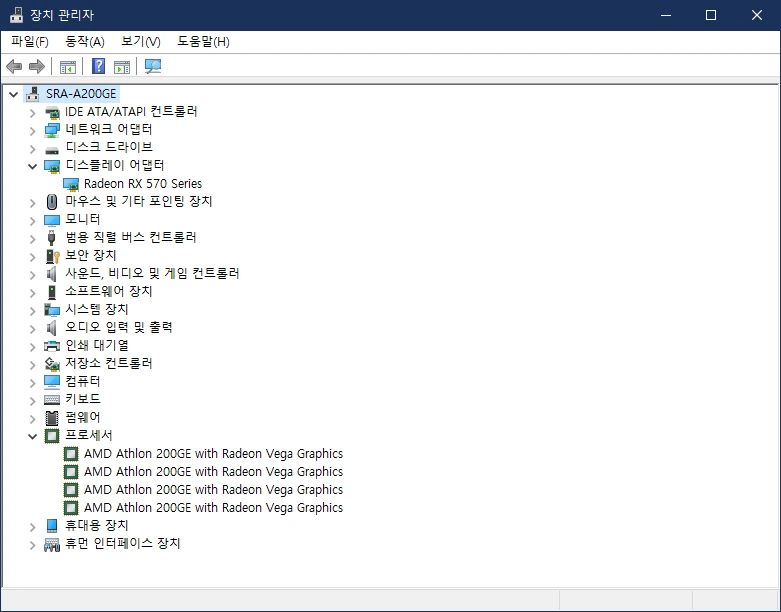Screen dimensions: 781x612
Task: Click the Back arrow toolbar icon
Action: pyautogui.click(x=14, y=66)
